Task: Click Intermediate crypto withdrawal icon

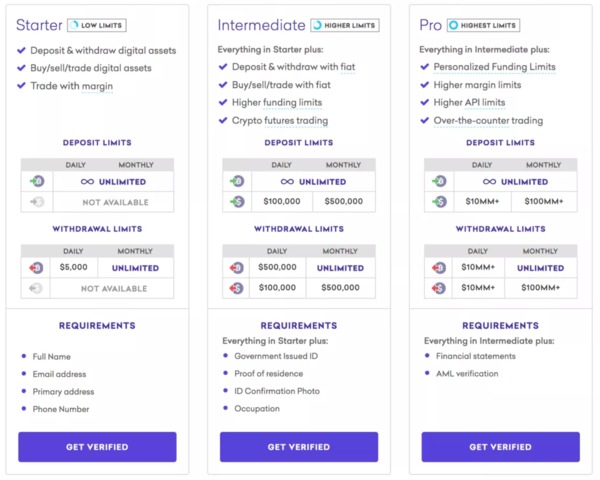Action: coord(237,268)
